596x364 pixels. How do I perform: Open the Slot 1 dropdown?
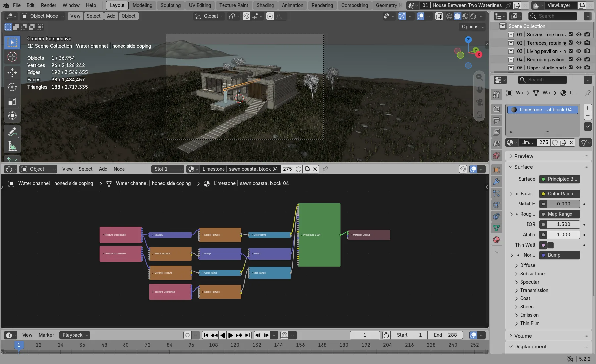[168, 169]
